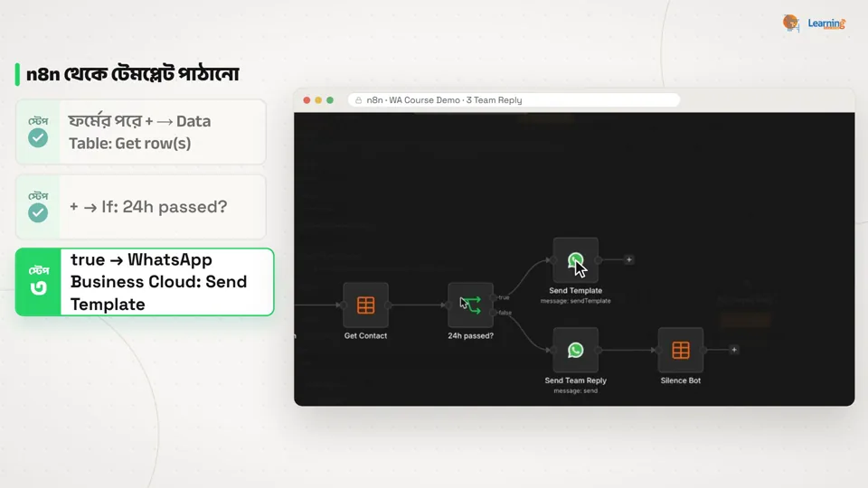Open the Send Team Reply WhatsApp node
This screenshot has height=488, width=868.
[x=575, y=350]
